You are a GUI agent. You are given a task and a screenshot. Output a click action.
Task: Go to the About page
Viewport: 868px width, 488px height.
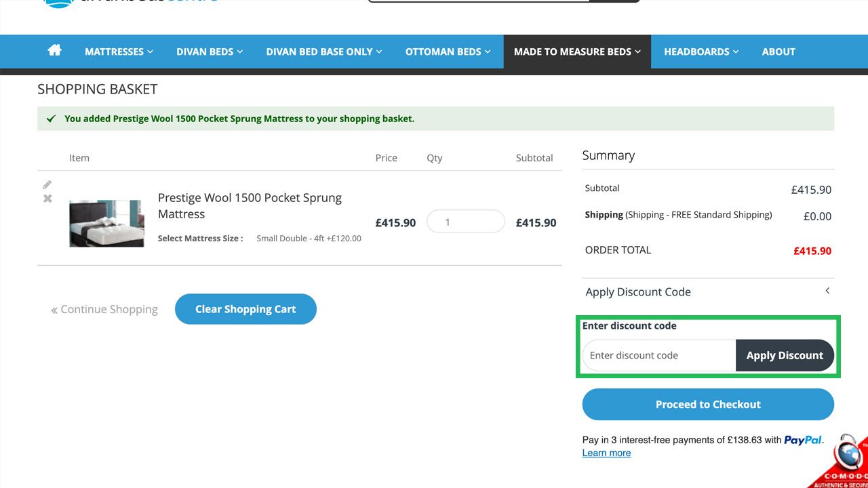coord(778,52)
